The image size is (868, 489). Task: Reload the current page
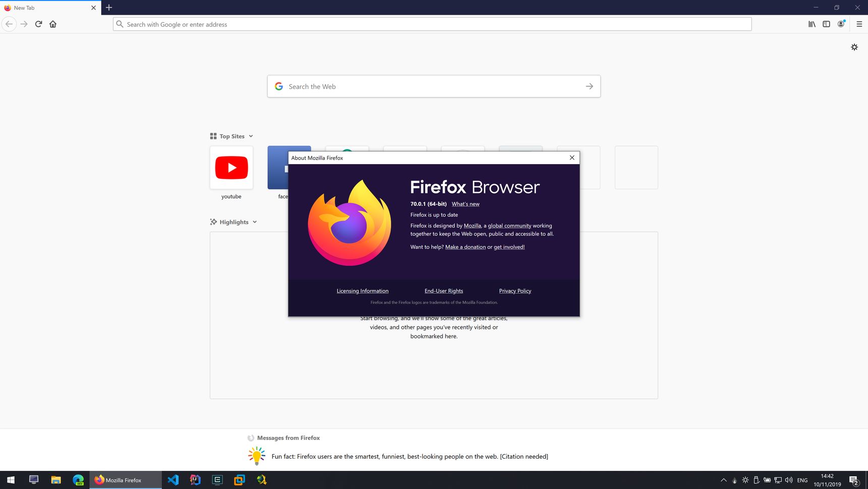click(38, 24)
